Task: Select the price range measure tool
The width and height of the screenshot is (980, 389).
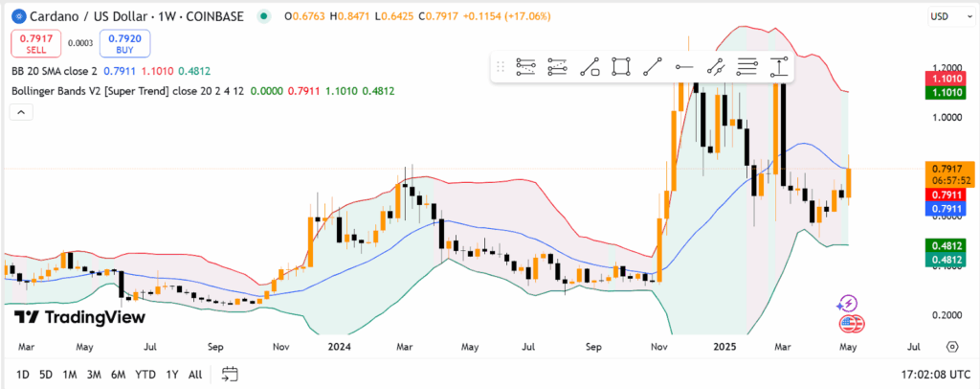Action: [x=779, y=66]
